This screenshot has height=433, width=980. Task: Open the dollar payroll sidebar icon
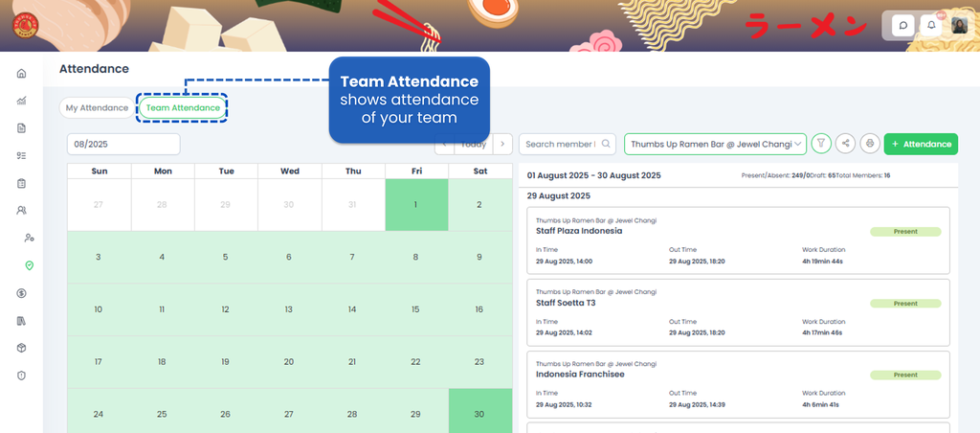21,293
